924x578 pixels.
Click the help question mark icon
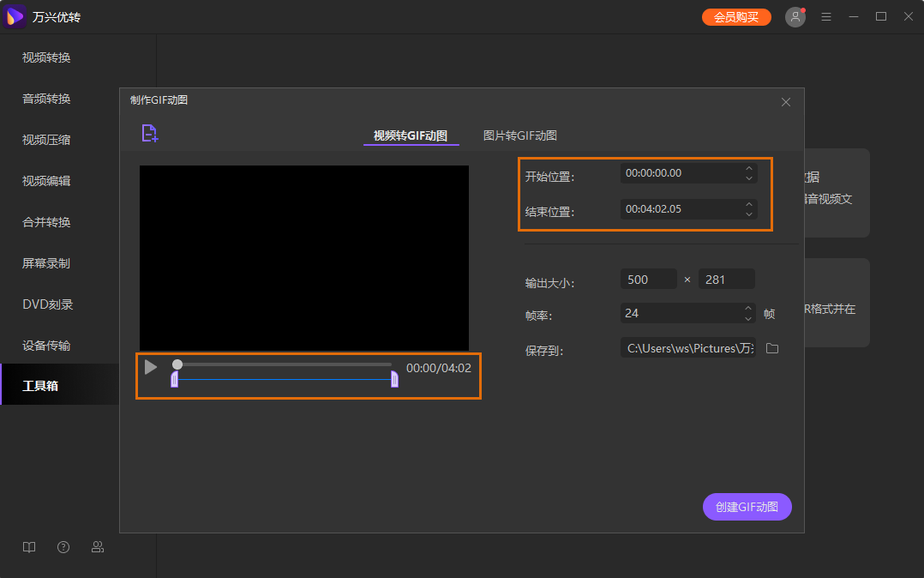pos(63,547)
